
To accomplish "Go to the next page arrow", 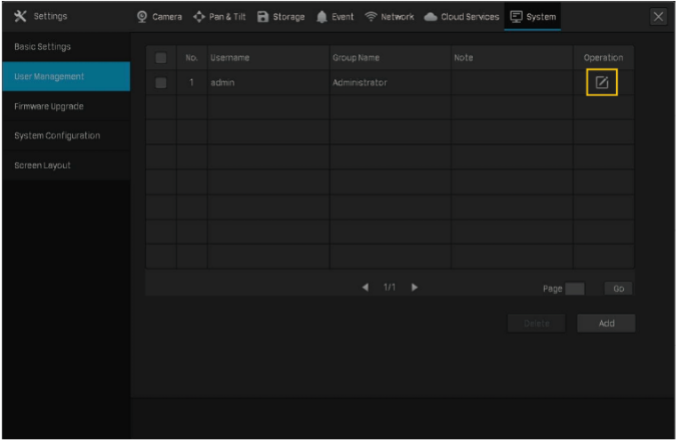I will [414, 287].
